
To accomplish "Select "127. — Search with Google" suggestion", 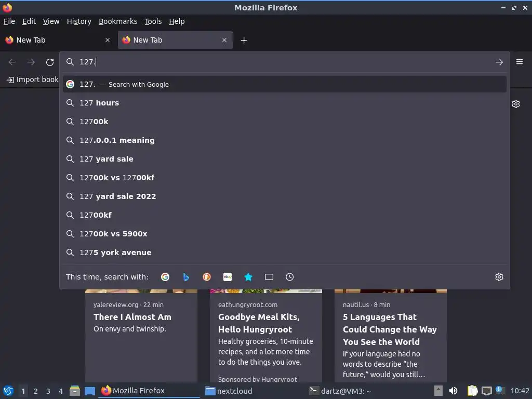I will 284,84.
